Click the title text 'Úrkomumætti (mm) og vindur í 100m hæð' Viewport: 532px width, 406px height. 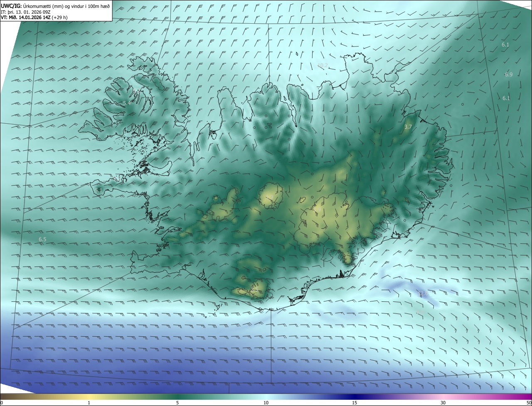click(66, 6)
